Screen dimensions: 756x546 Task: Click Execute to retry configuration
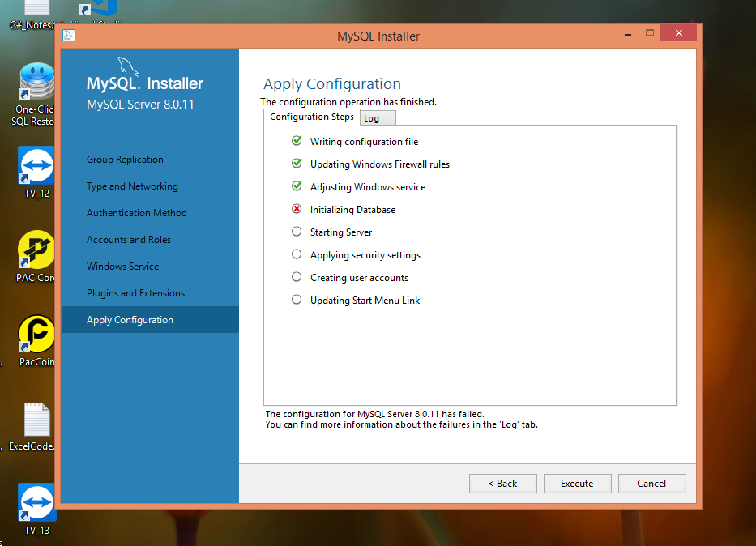point(578,484)
